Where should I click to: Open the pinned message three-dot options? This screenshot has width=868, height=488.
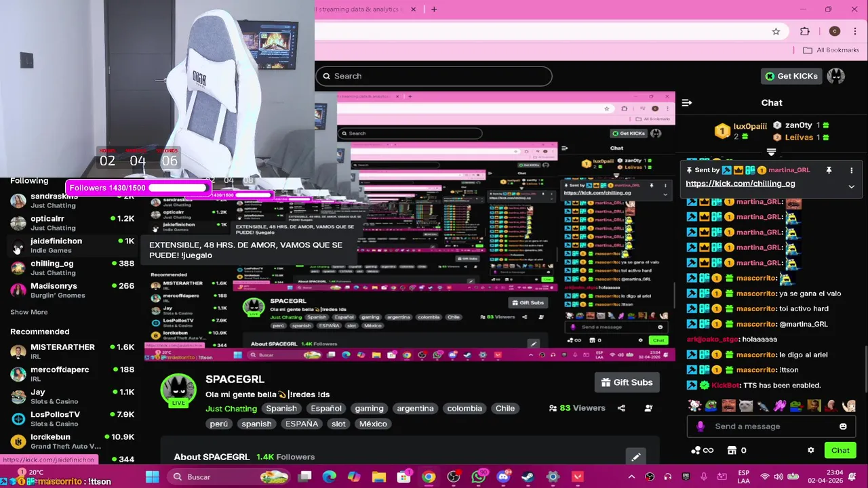[x=852, y=170]
